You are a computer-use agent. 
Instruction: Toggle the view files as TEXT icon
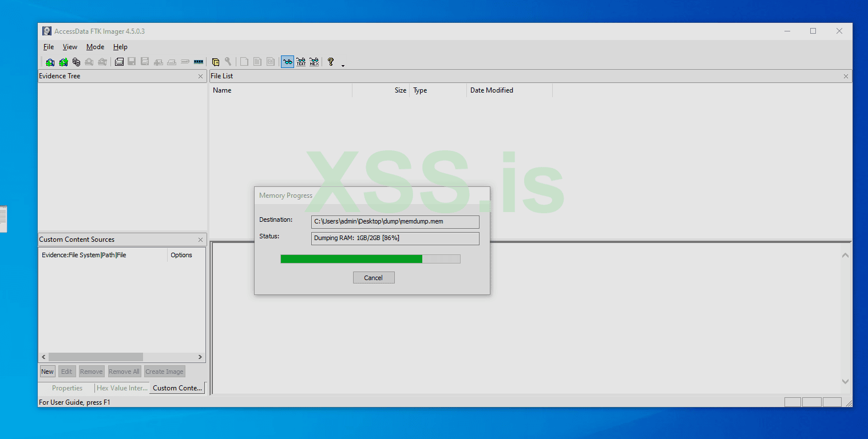301,62
